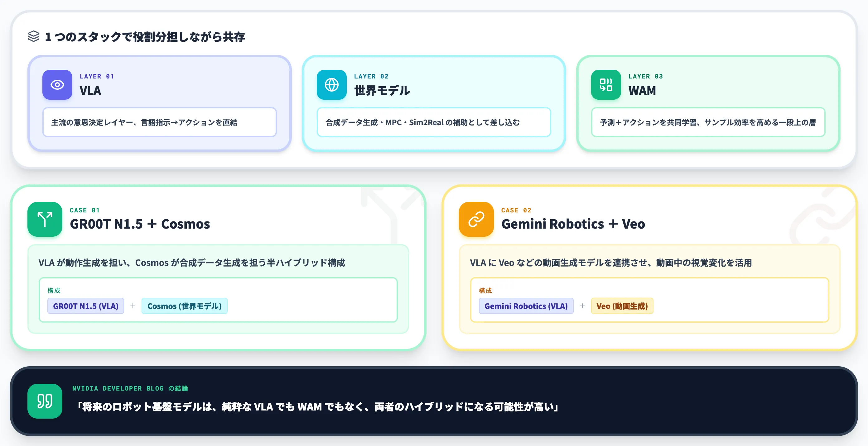Click the green split-arrow icon for CASE 01

pyautogui.click(x=45, y=219)
